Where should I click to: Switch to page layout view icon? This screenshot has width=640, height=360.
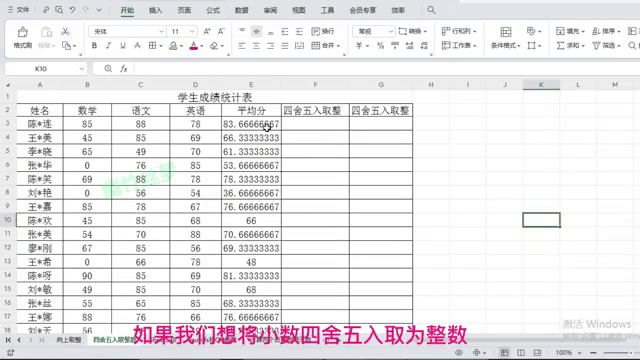coord(521,352)
